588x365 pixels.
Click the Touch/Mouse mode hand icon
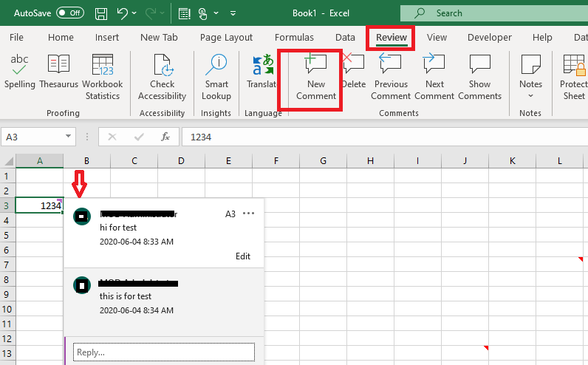pos(202,13)
